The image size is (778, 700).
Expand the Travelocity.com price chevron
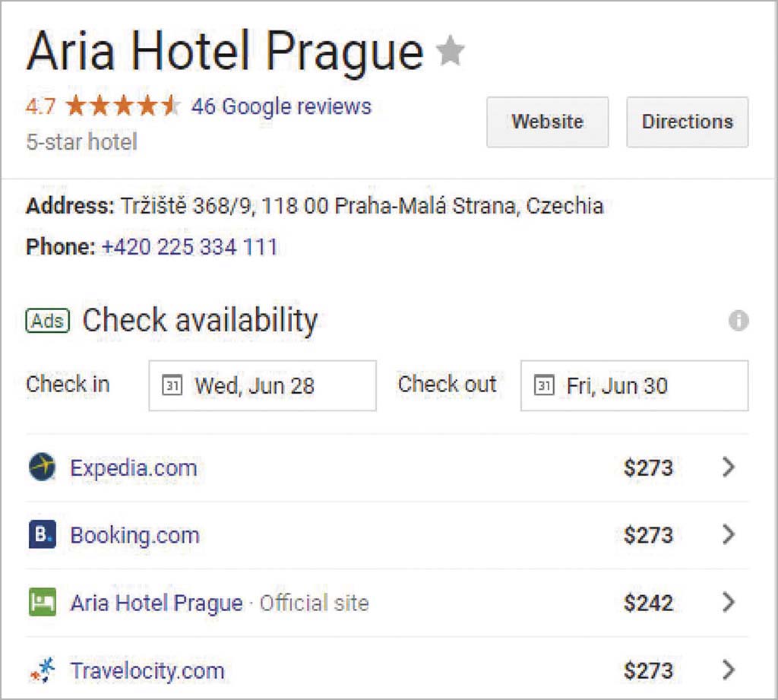tap(729, 670)
